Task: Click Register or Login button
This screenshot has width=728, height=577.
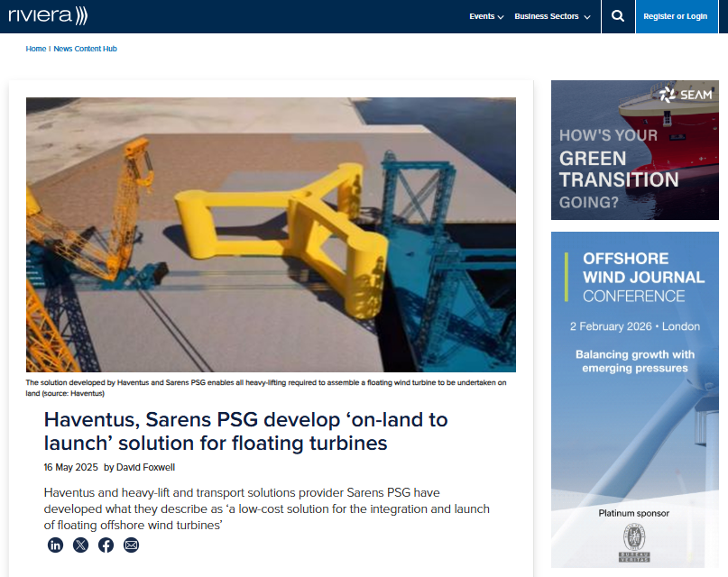Action: (x=675, y=16)
